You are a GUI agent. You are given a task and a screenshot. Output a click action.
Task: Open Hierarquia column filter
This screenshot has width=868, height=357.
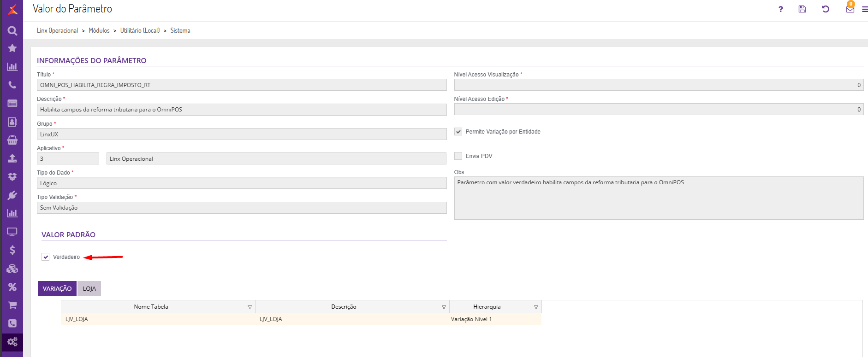click(536, 307)
